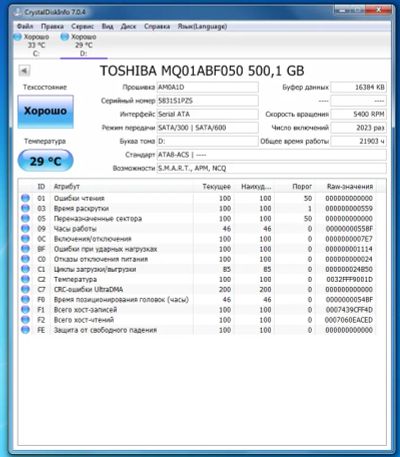Select the D: drive status icon

[x=65, y=37]
